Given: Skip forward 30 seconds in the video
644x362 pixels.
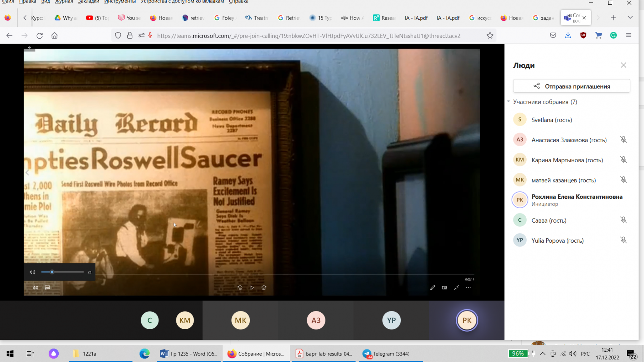Looking at the screenshot, I should (264, 288).
